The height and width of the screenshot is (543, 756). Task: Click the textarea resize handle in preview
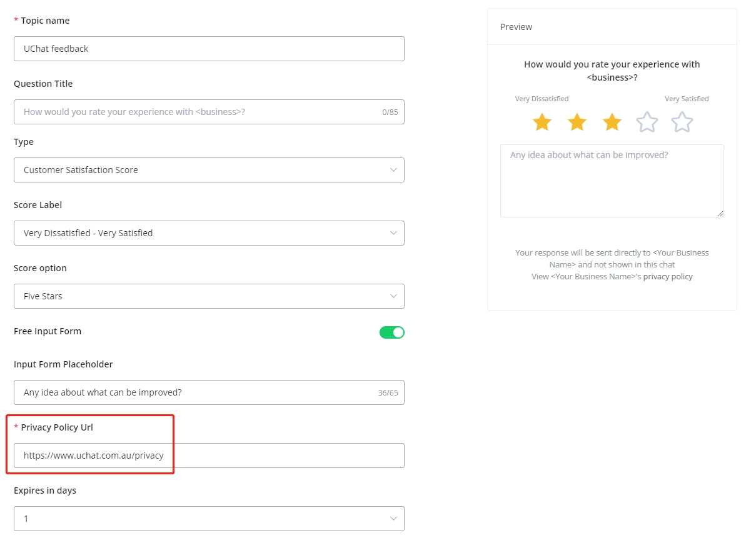(720, 214)
